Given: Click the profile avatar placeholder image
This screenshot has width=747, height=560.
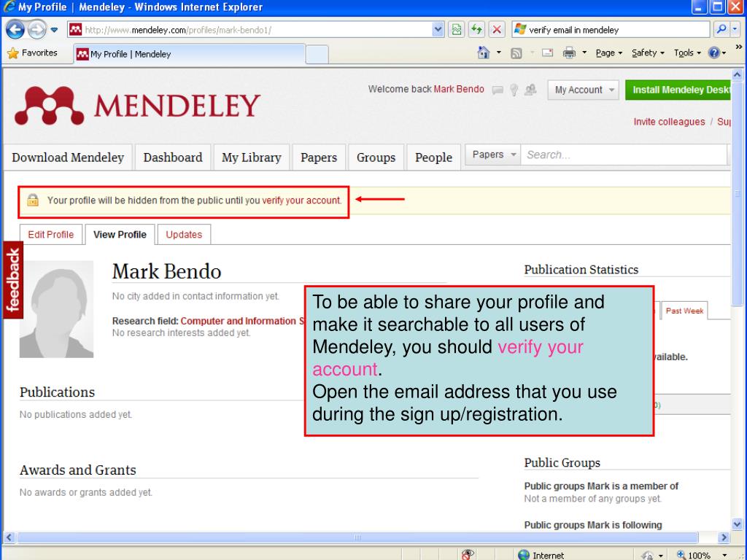Looking at the screenshot, I should 56,309.
